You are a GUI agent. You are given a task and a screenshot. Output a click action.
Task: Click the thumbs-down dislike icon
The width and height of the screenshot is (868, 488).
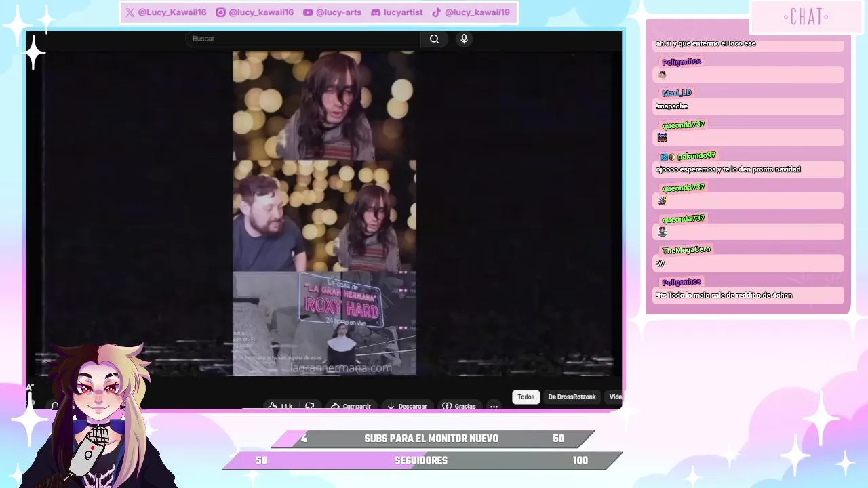pos(310,406)
